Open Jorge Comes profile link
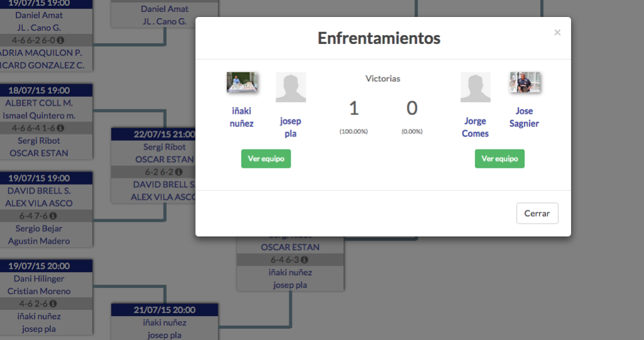This screenshot has width=644, height=340. [475, 127]
